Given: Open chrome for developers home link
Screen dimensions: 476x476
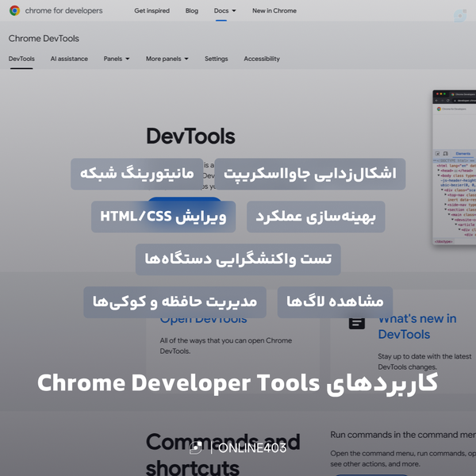Looking at the screenshot, I should click(63, 10).
